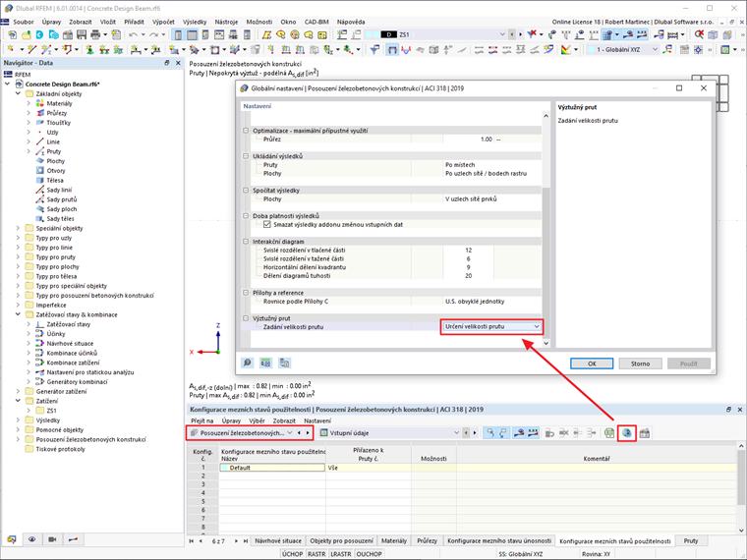Select 'Pruty' in the Navigator tree
Image resolution: width=747 pixels, height=560 pixels.
(x=54, y=151)
